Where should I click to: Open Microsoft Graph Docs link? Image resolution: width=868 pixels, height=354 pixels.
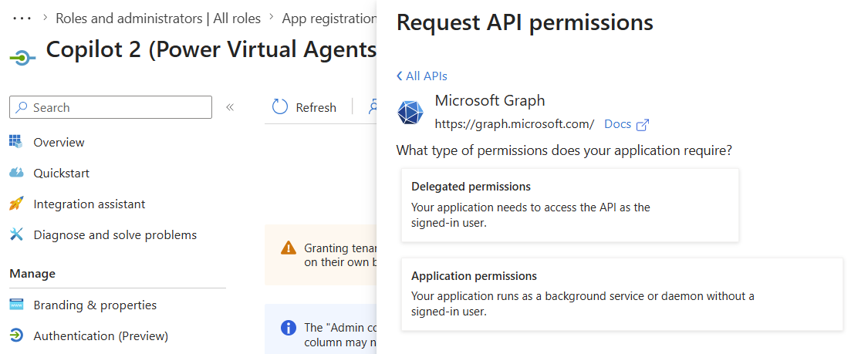pyautogui.click(x=618, y=124)
